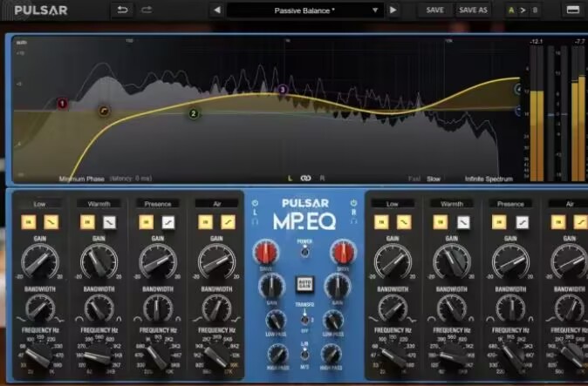Solo L channel with headphones icon

(255, 222)
